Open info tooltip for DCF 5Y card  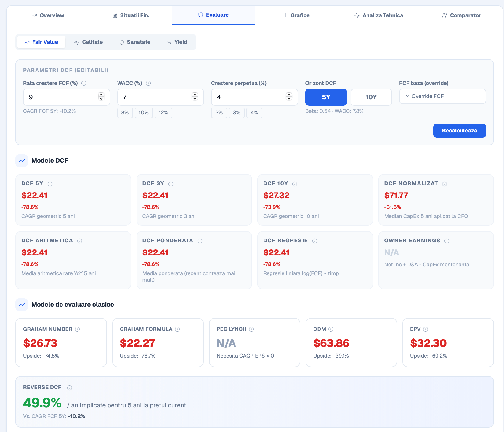pos(50,184)
